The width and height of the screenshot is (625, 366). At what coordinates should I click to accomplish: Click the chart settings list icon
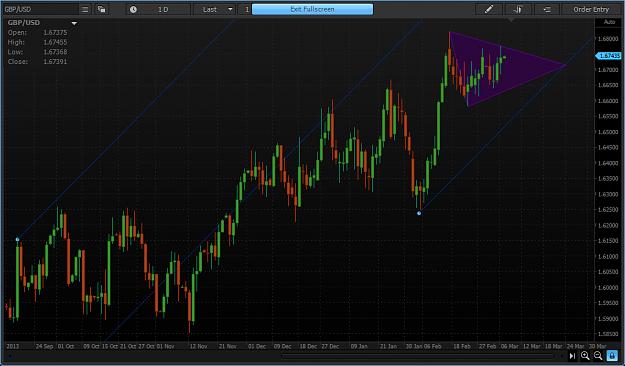tap(547, 9)
